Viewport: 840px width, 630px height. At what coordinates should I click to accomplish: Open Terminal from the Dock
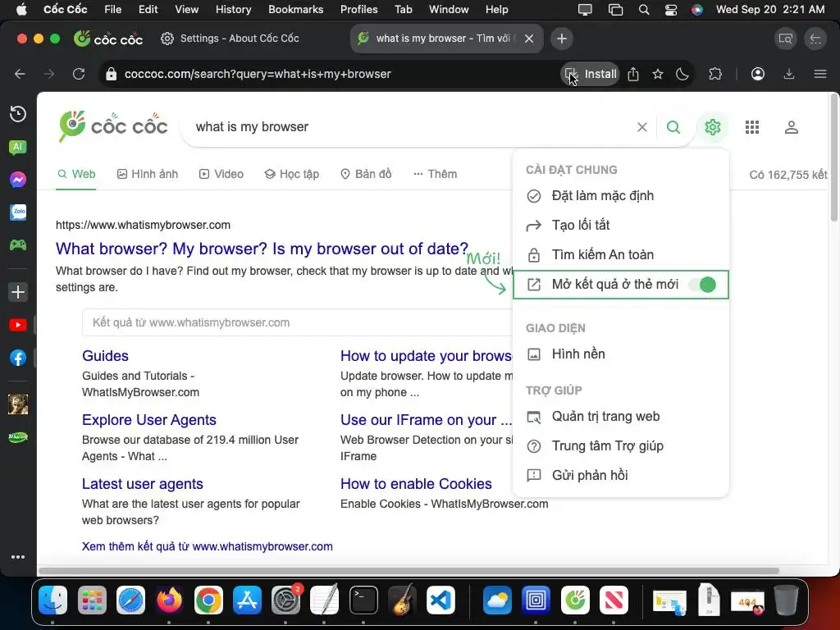(363, 600)
